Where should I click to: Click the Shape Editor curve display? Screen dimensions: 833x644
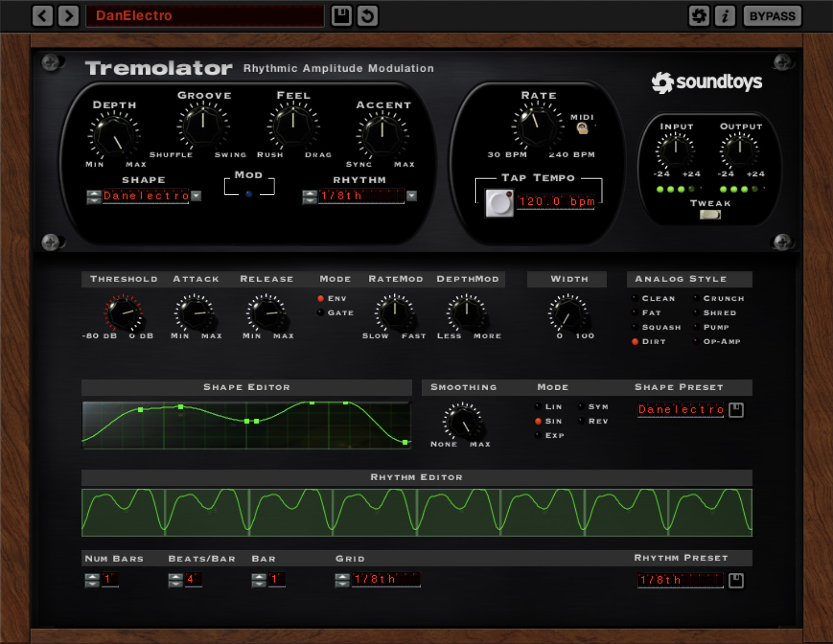[247, 425]
